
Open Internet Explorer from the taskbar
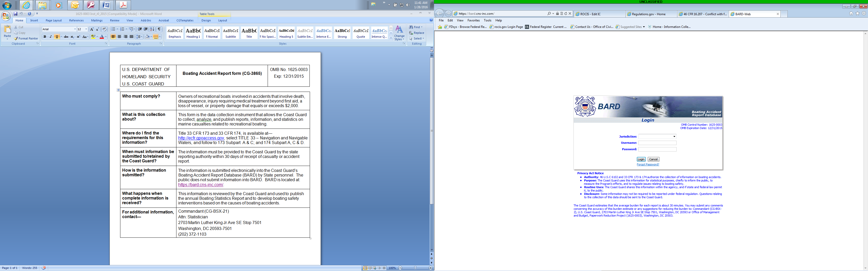pyautogui.click(x=26, y=5)
